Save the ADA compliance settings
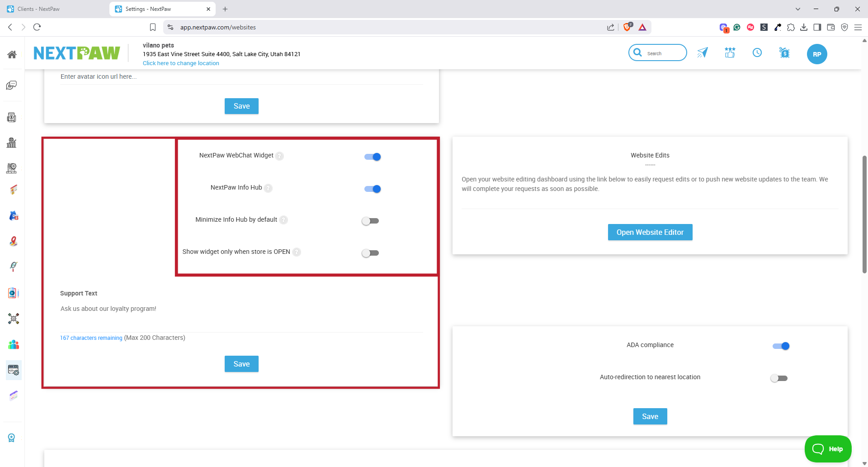The width and height of the screenshot is (868, 467). 650,416
